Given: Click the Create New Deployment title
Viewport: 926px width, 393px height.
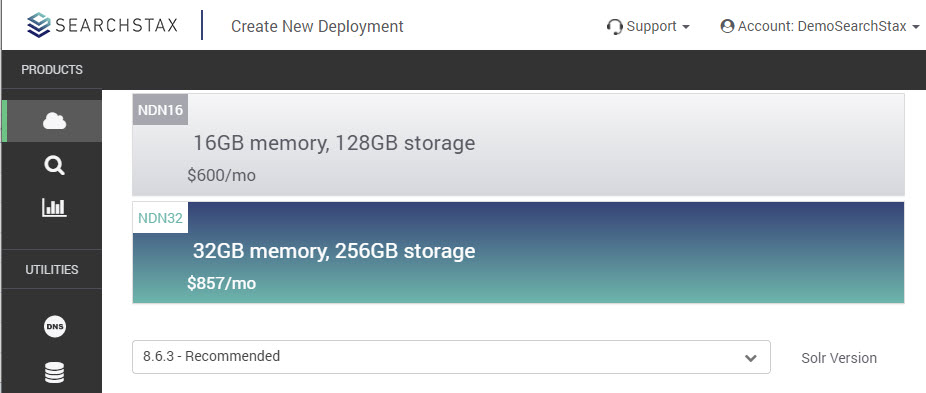Looking at the screenshot, I should click(317, 27).
